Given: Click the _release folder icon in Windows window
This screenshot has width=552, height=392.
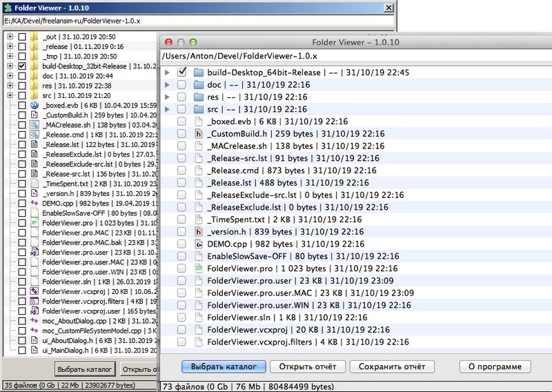Looking at the screenshot, I should [x=34, y=46].
